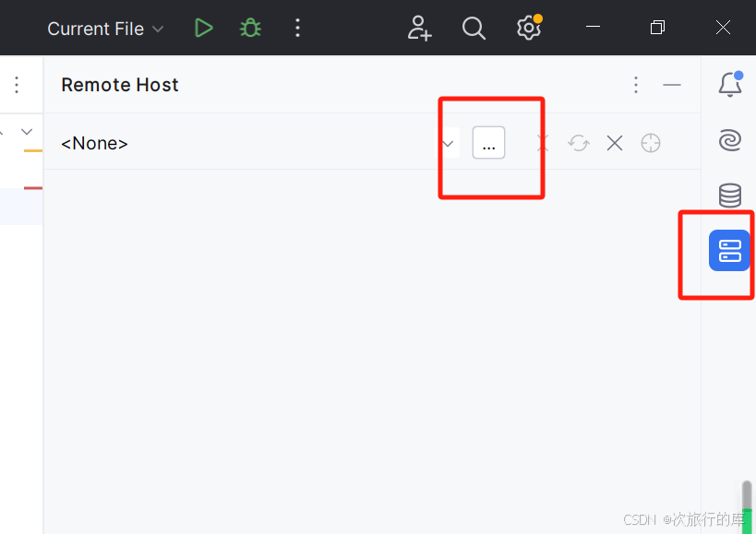Click the down chevron in the left panel
The image size is (756, 534).
pos(27,132)
